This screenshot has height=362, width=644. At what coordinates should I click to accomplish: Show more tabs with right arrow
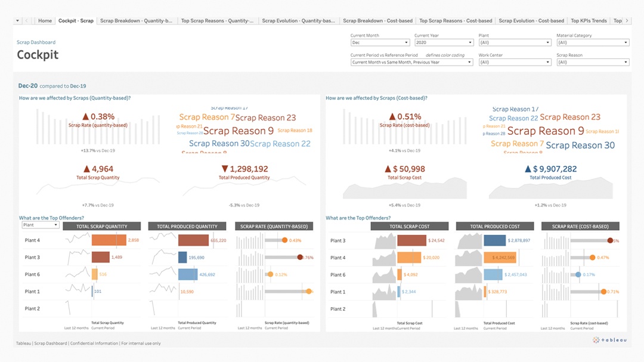[627, 20]
